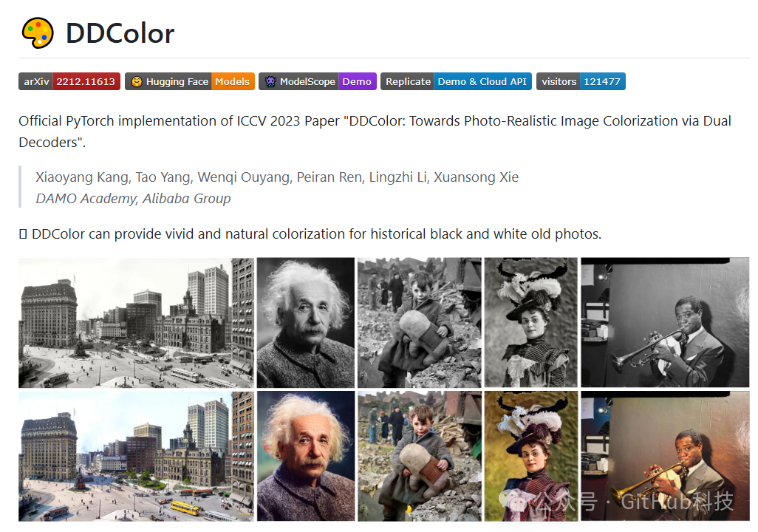Open the black-and-white elderly man portrait

coord(306,323)
